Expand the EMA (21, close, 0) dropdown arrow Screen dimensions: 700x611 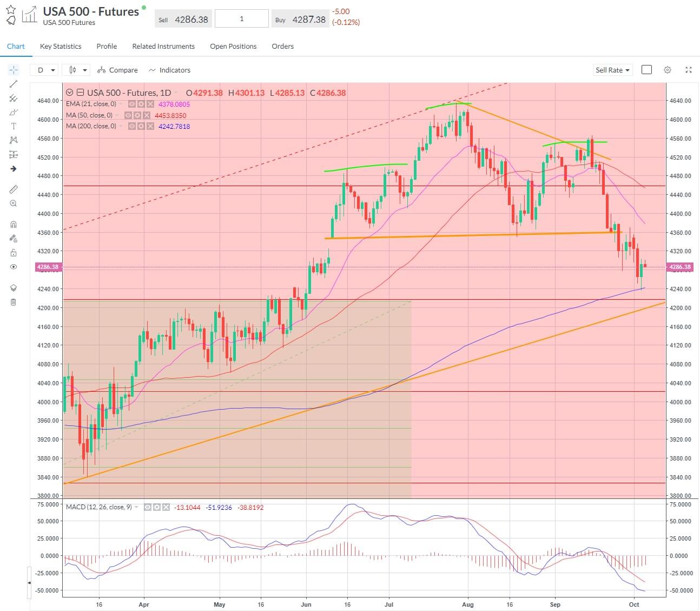point(120,104)
